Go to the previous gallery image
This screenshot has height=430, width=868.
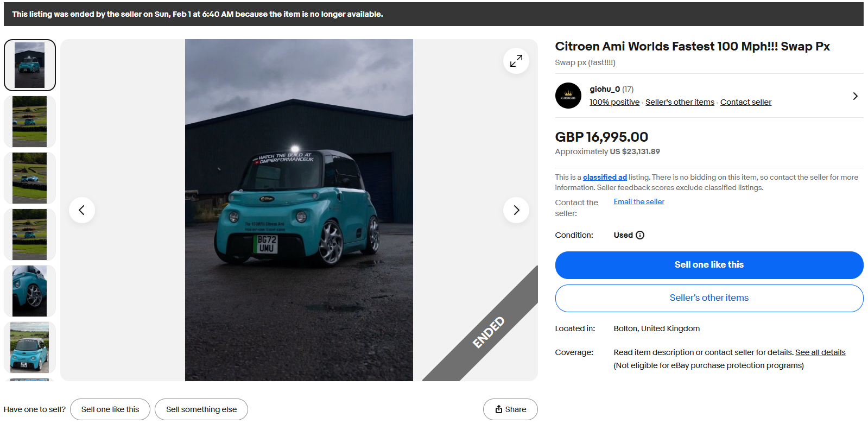[x=82, y=210]
